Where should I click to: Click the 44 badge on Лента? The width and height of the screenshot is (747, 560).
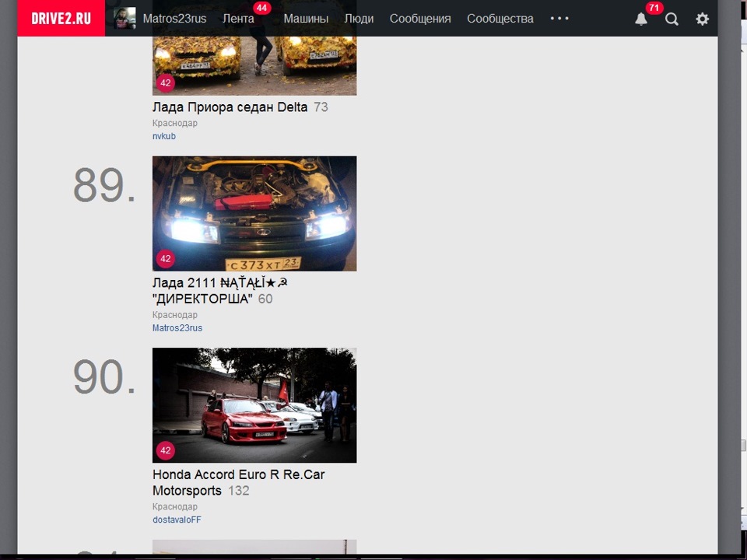261,8
